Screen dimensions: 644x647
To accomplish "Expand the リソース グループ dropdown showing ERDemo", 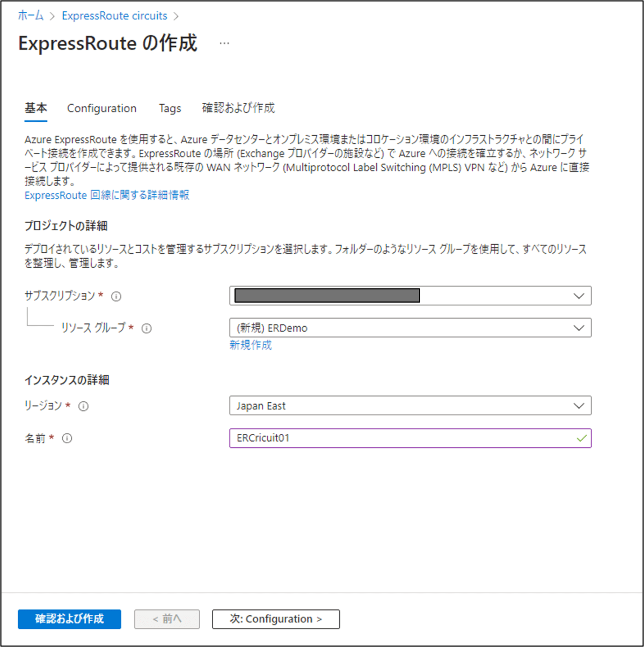I will (411, 328).
